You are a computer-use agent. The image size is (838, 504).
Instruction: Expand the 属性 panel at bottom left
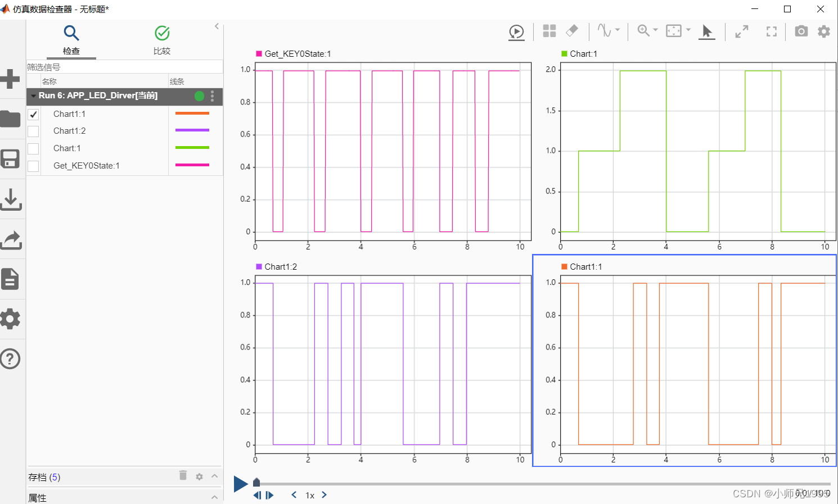pyautogui.click(x=214, y=497)
